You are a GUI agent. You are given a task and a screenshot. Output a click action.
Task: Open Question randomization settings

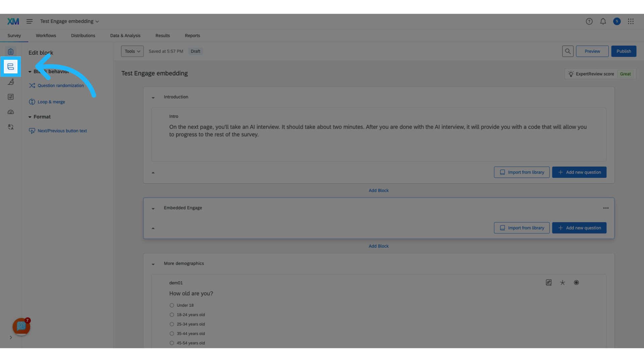pyautogui.click(x=56, y=85)
